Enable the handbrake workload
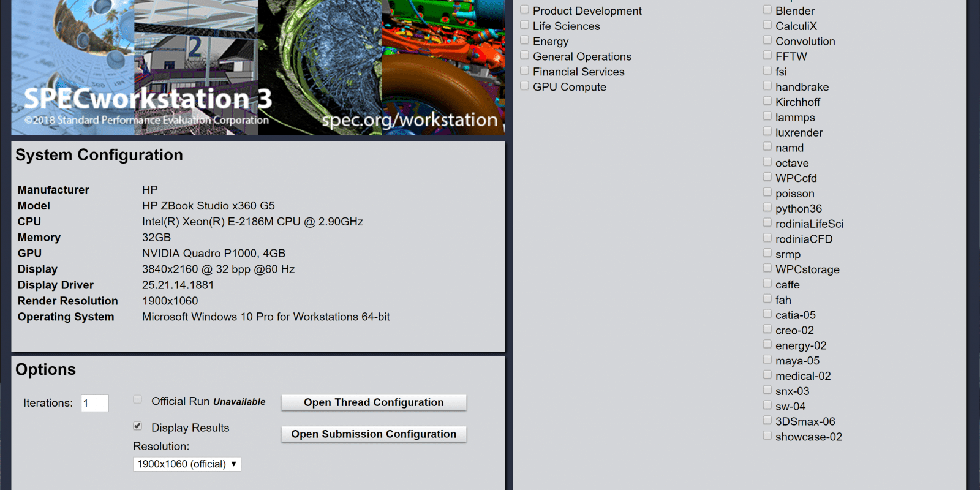 click(x=767, y=86)
